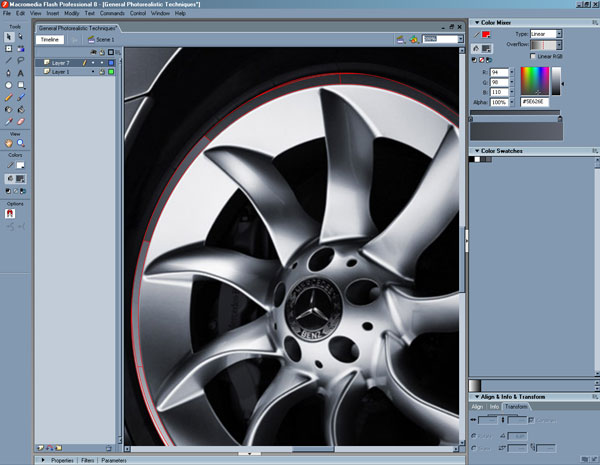The image size is (600, 465).
Task: Select the Eraser tool
Action: 21,122
